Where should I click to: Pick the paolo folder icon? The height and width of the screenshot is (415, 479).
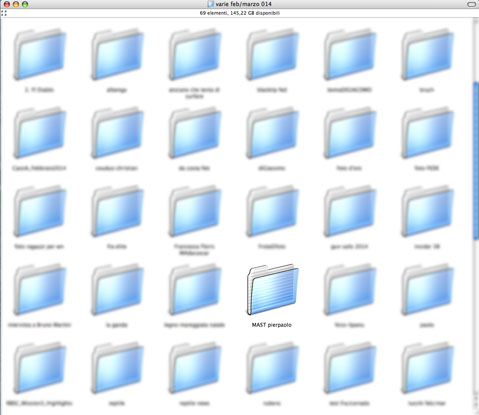[x=427, y=289]
